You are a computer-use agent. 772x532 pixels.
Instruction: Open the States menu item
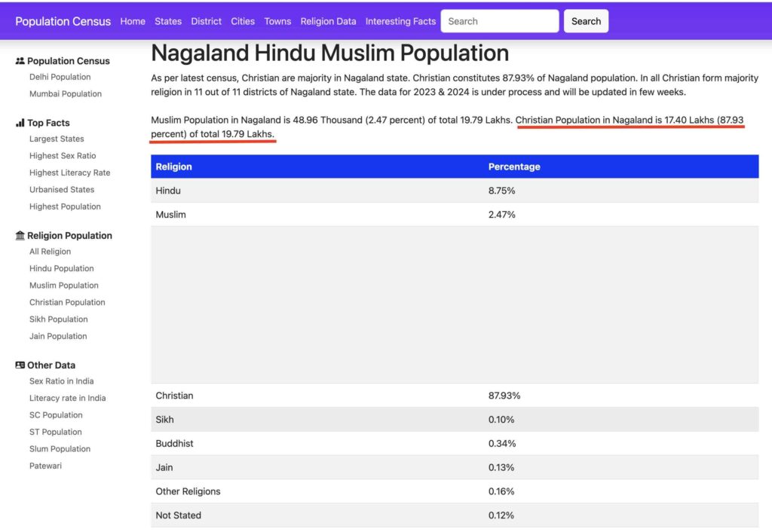point(168,21)
